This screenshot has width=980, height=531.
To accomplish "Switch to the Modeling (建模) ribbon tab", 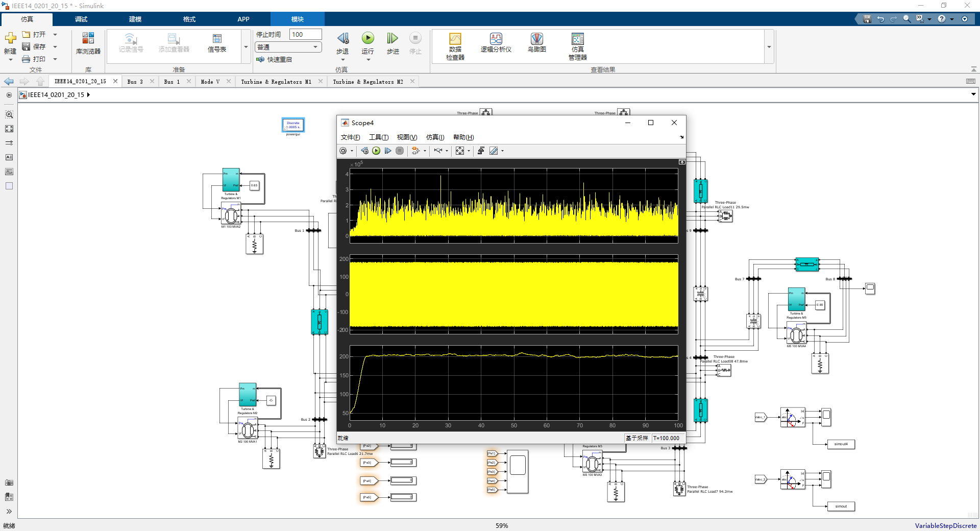I will pos(135,19).
